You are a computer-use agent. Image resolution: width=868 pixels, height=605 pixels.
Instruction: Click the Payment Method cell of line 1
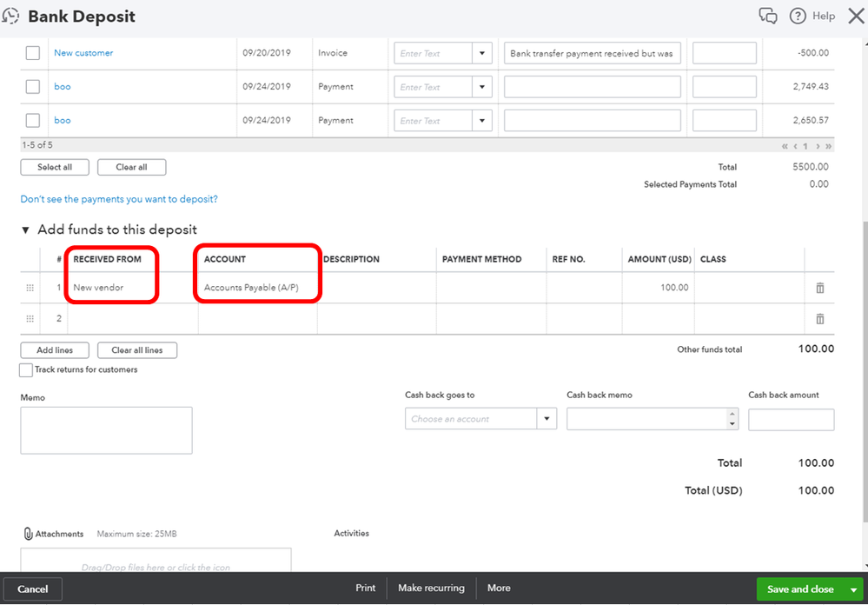(x=492, y=288)
